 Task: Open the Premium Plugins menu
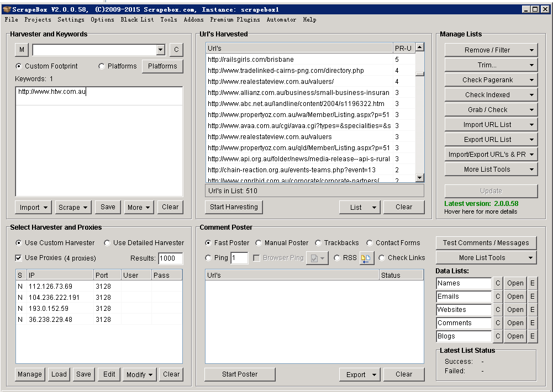[x=235, y=20]
